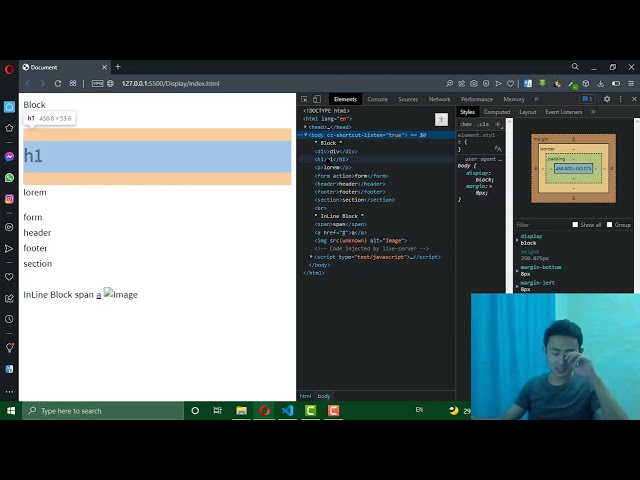Toggle the VPN badge in address bar
640x480 pixels.
point(97,83)
